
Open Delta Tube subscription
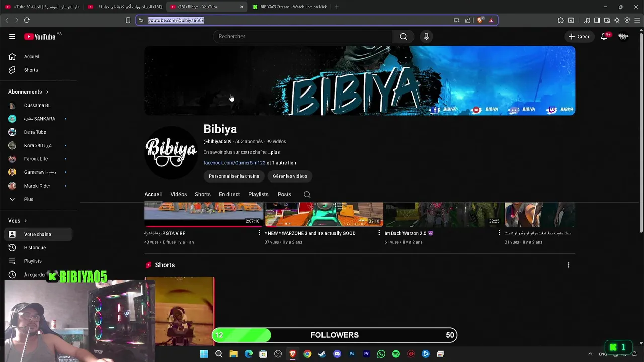[39, 132]
